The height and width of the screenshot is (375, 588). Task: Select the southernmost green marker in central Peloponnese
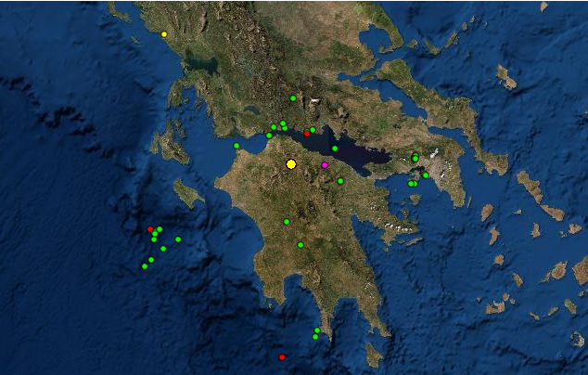click(x=300, y=245)
